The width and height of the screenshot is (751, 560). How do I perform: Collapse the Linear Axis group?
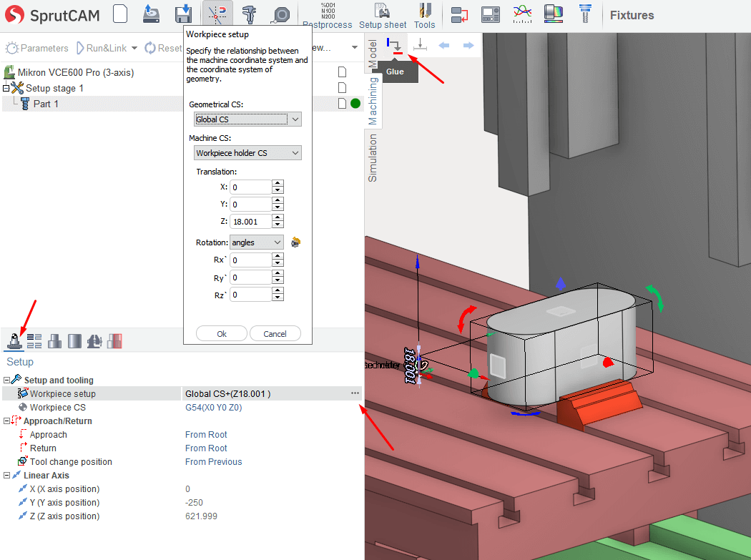pyautogui.click(x=6, y=475)
